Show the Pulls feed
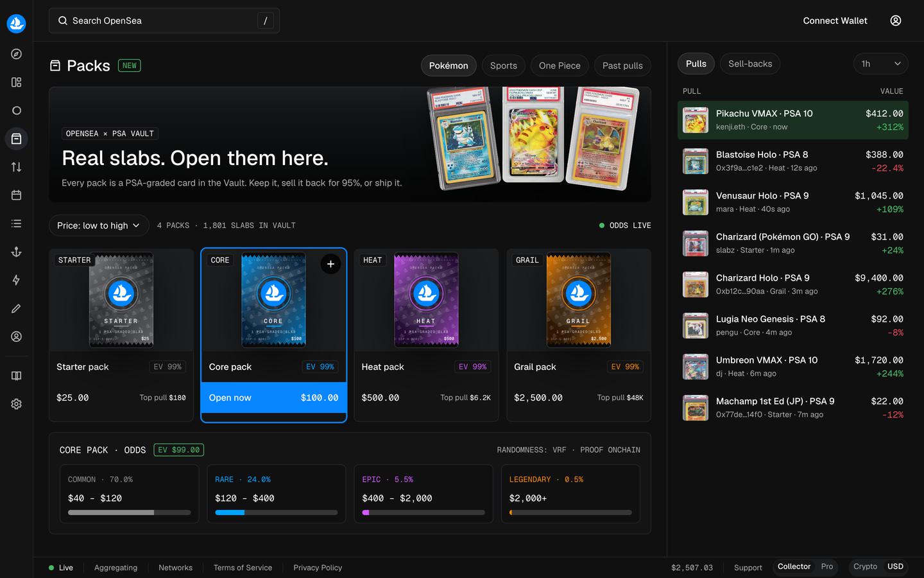 coord(696,64)
